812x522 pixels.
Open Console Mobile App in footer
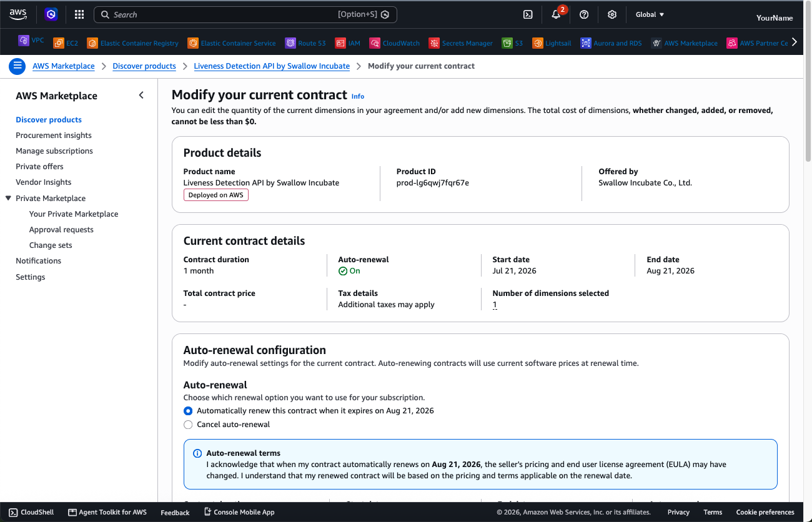[x=239, y=512]
